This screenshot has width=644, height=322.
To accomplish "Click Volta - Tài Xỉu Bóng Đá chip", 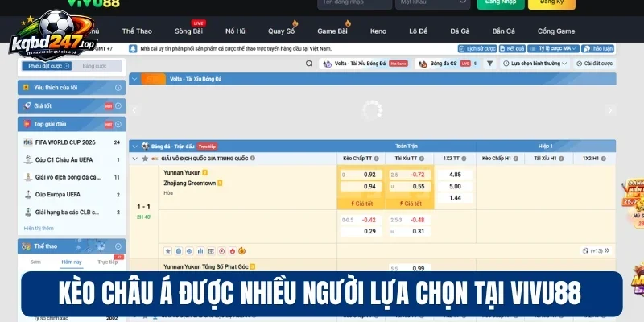I will pyautogui.click(x=365, y=64).
